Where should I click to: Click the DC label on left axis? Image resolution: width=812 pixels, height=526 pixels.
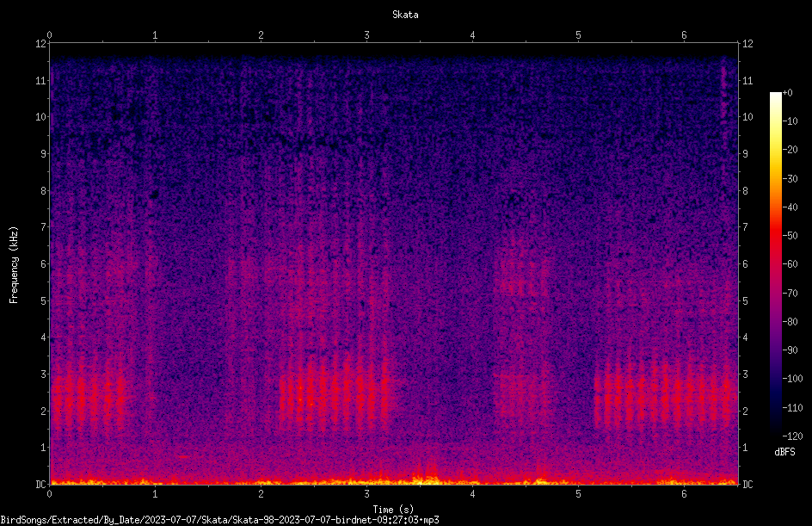click(x=40, y=484)
